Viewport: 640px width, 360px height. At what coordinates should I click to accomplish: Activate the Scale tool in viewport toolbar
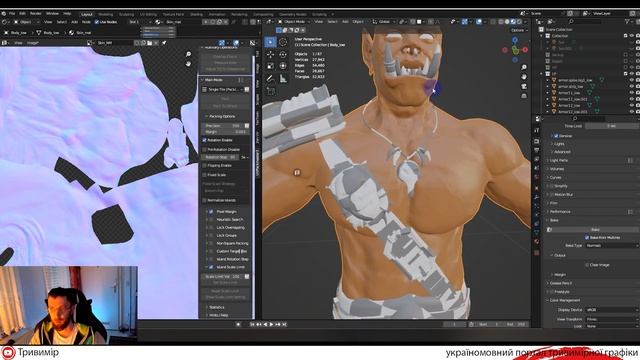270,66
